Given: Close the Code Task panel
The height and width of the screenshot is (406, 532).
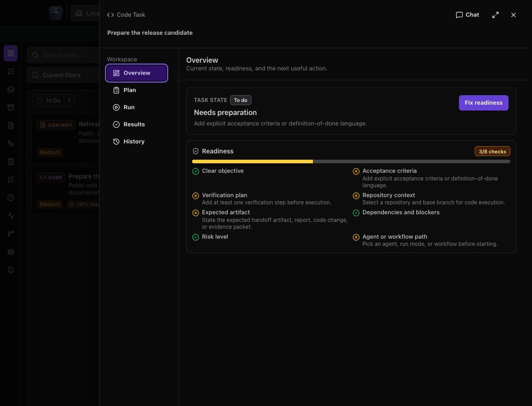Looking at the screenshot, I should tap(514, 15).
